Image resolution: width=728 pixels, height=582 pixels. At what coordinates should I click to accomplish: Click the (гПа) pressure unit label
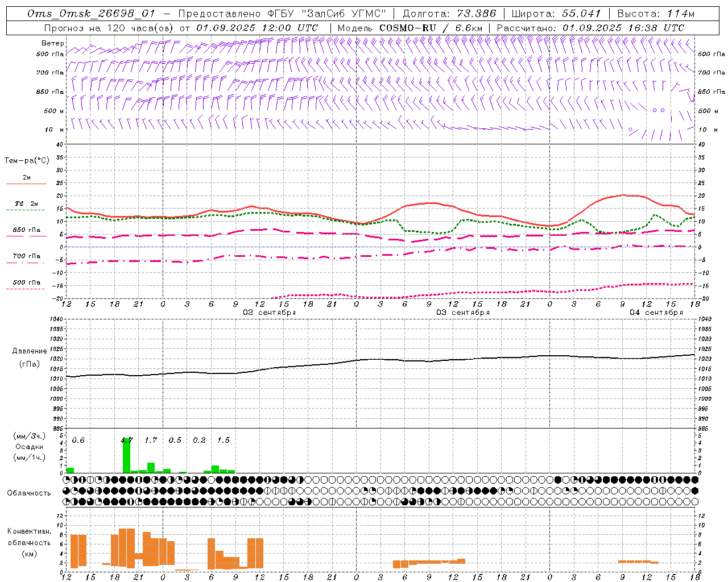pos(30,364)
